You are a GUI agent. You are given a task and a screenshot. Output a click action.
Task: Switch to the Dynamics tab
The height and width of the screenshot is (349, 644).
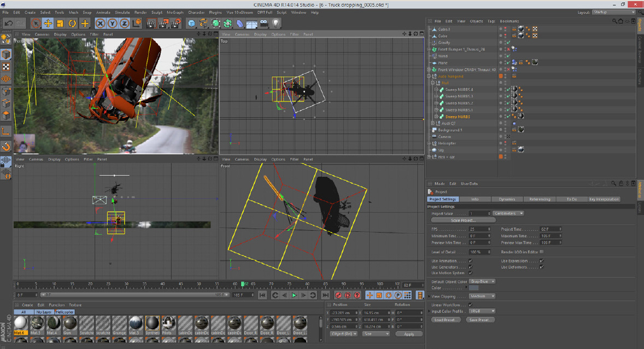507,199
